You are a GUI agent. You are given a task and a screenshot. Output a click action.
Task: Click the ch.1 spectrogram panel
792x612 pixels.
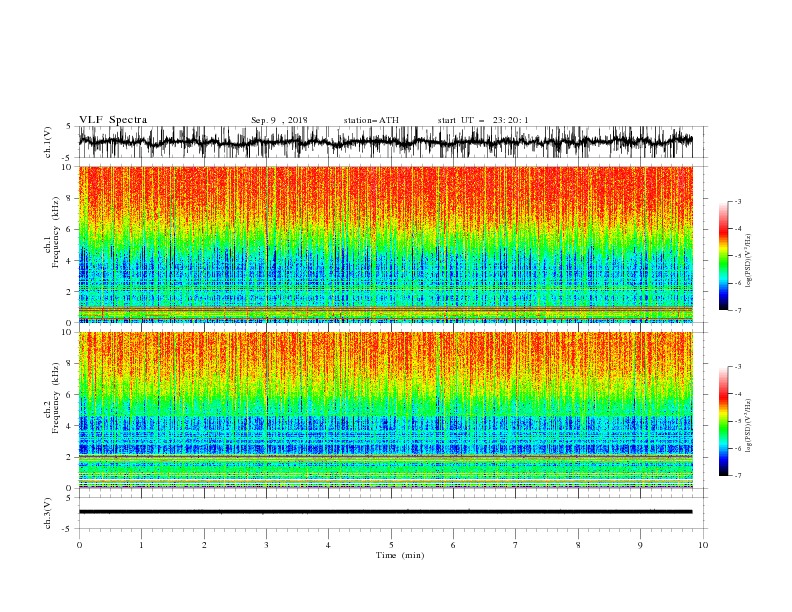[x=385, y=244]
